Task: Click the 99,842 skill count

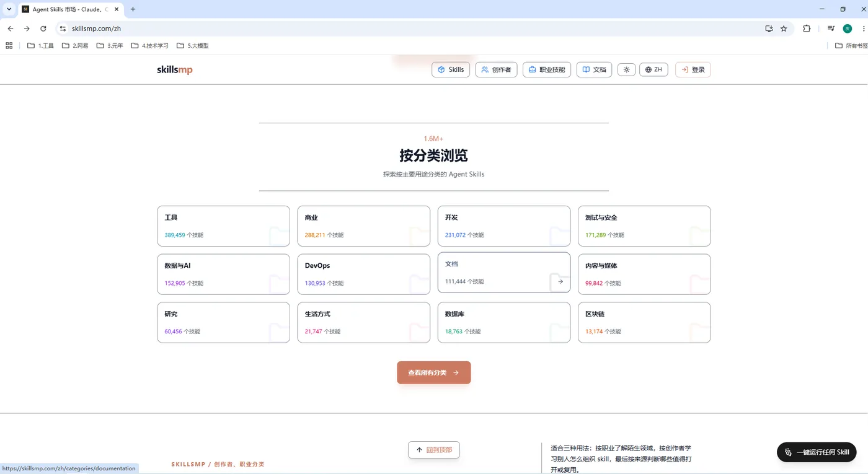Action: tap(594, 283)
